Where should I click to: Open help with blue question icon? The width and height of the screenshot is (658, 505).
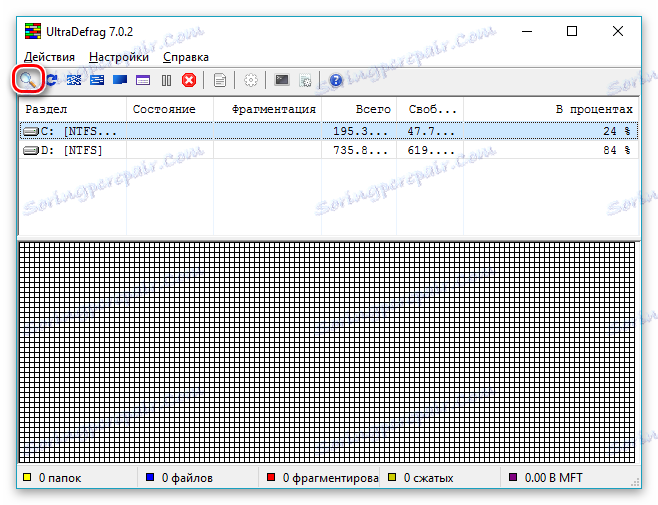tap(336, 80)
